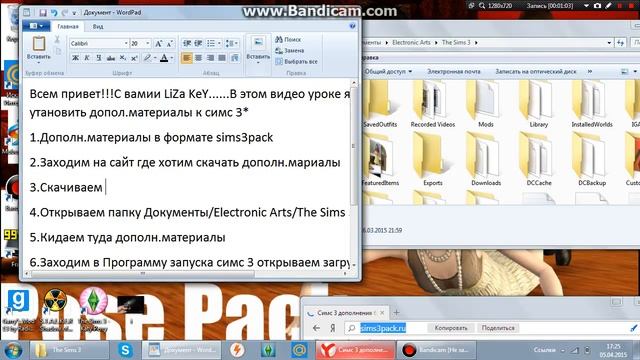Expand Общий доступ dropdown in Explorer

click(x=389, y=71)
